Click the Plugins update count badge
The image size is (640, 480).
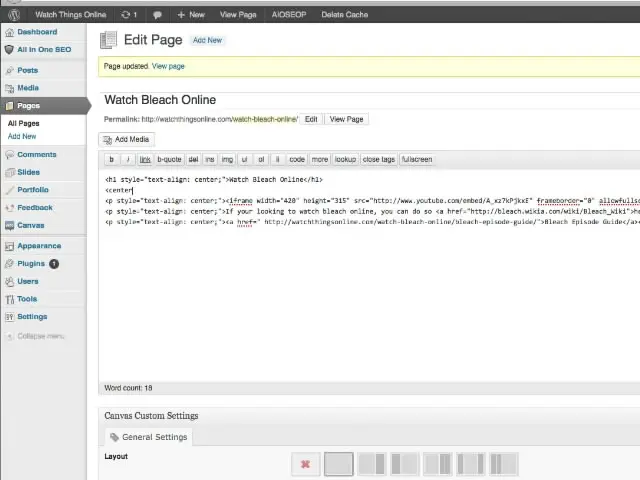point(54,264)
